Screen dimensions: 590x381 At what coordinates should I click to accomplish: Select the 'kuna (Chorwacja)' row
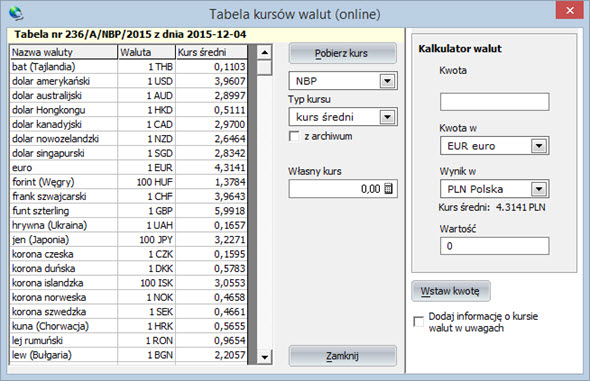coord(128,326)
